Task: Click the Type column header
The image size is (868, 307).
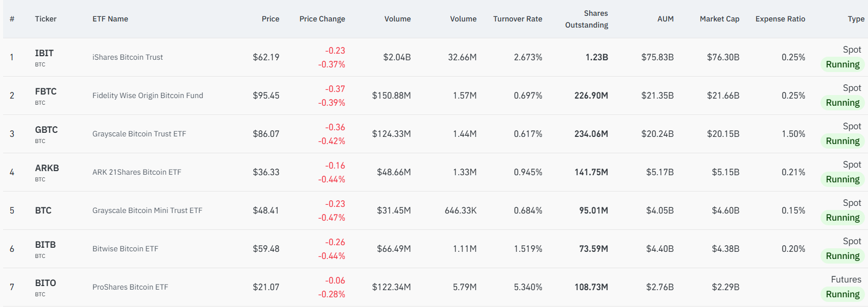Action: [856, 19]
